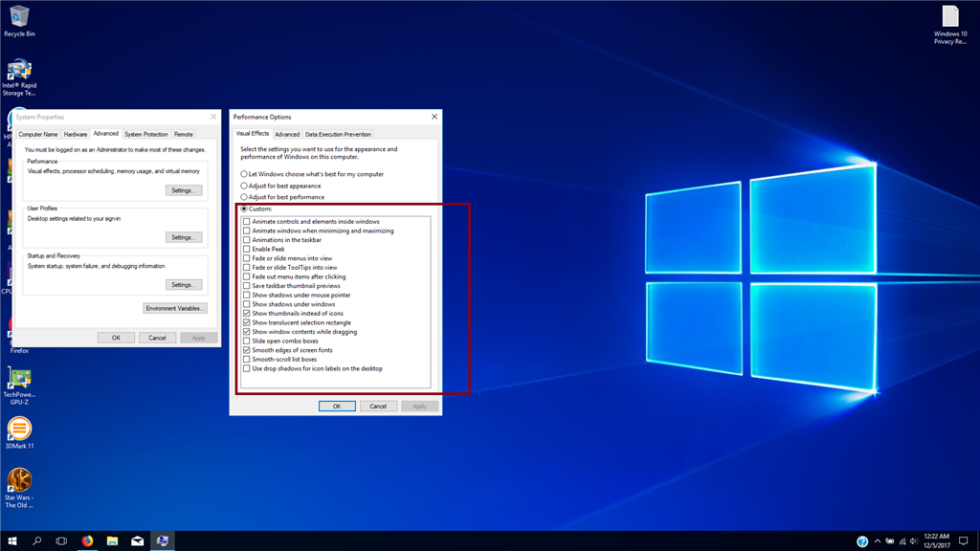This screenshot has width=980, height=551.
Task: Open the Environment Variables dialog
Action: click(x=175, y=308)
